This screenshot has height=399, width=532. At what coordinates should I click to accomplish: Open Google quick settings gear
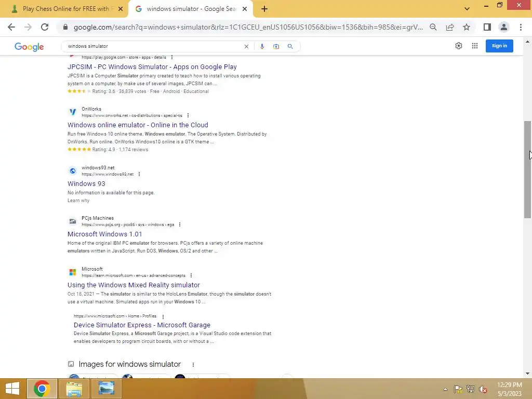459,46
